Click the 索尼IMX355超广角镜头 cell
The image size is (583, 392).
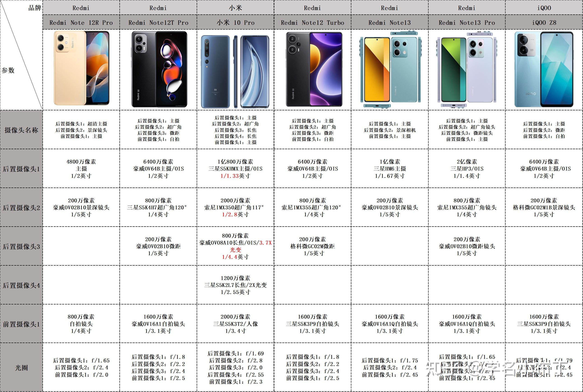click(467, 207)
